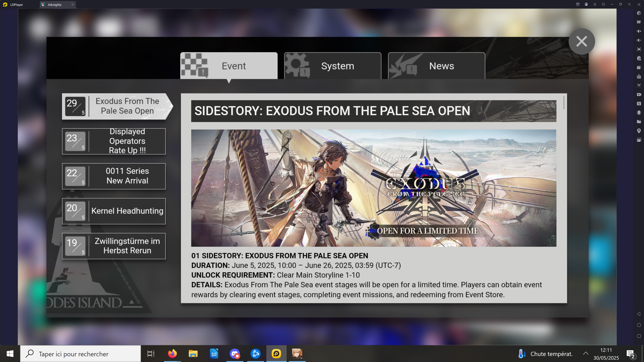Open clock showing 12:11 30/05/2025
This screenshot has height=362, width=644.
pos(606,354)
